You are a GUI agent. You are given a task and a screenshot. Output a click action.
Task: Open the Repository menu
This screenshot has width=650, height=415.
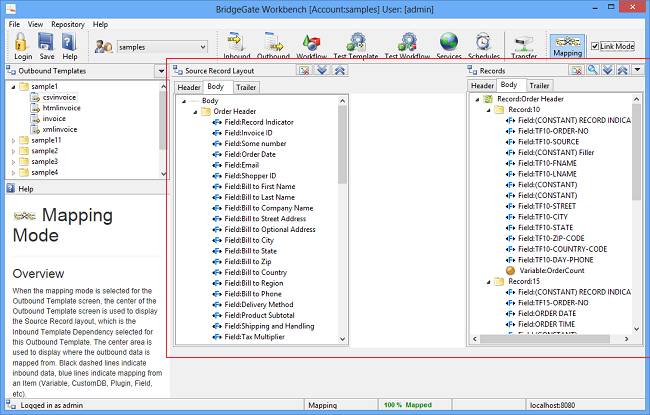(68, 24)
